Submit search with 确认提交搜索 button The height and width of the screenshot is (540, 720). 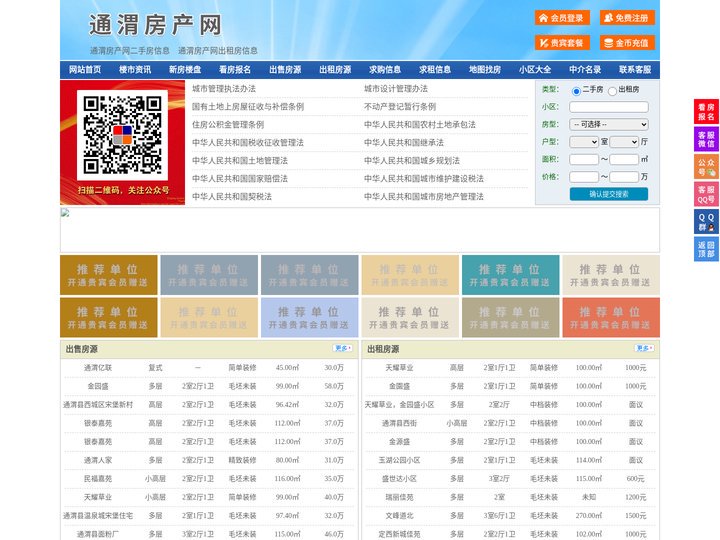609,194
